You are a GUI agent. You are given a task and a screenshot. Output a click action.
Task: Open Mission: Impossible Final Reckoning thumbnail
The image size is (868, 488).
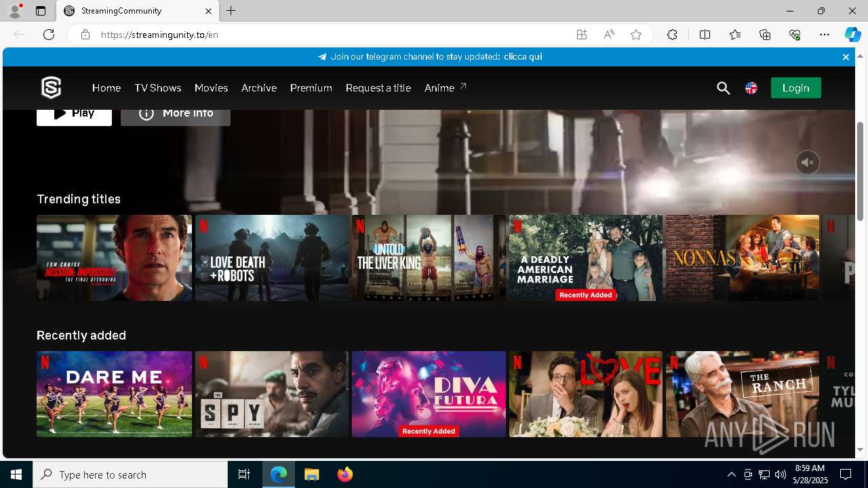[114, 258]
